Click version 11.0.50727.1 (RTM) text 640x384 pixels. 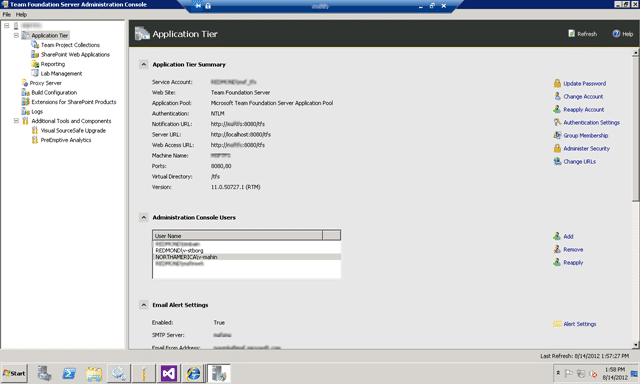pos(236,187)
